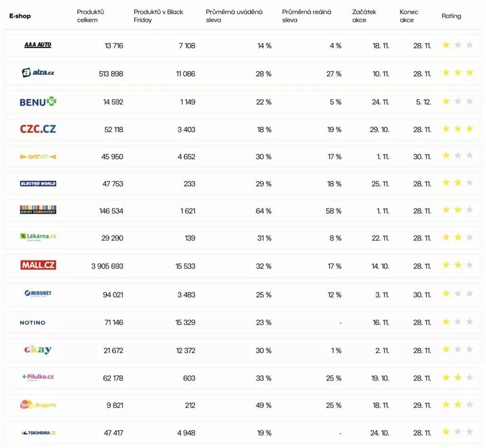Select the Lékárna.cz row logo

tap(38, 236)
